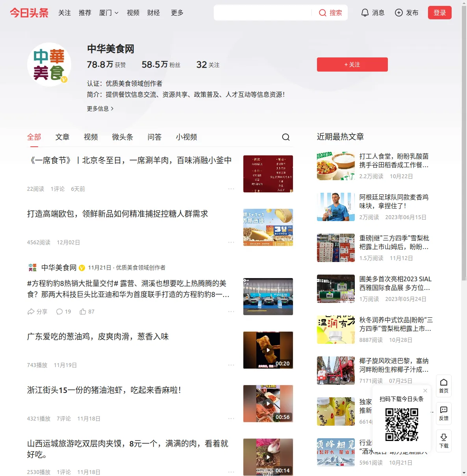Image resolution: width=467 pixels, height=476 pixels.
Task: Open video 广东爱吃的葱油鸡
Action: [98, 337]
